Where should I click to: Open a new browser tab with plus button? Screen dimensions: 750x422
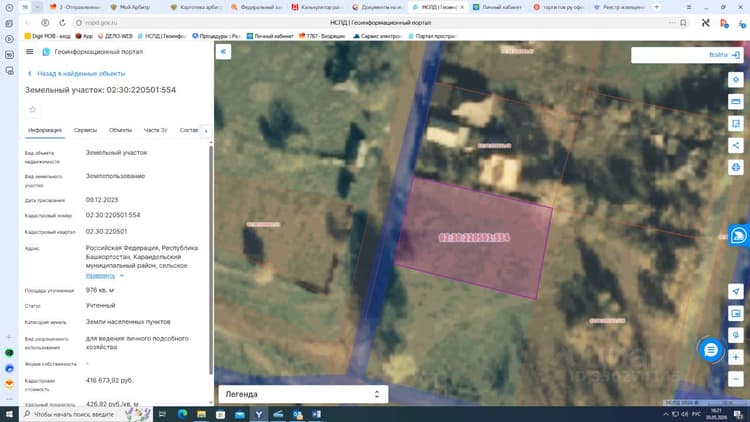click(x=657, y=7)
